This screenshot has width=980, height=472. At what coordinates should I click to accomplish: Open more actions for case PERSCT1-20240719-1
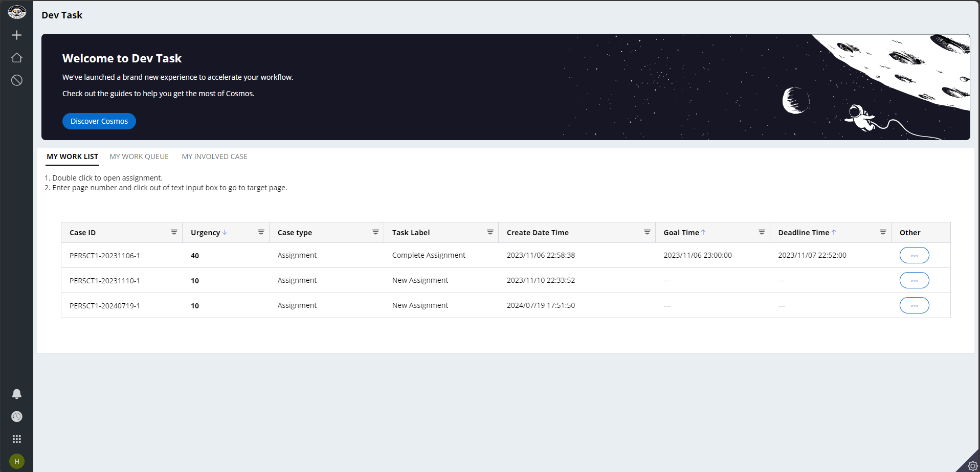[x=914, y=305]
